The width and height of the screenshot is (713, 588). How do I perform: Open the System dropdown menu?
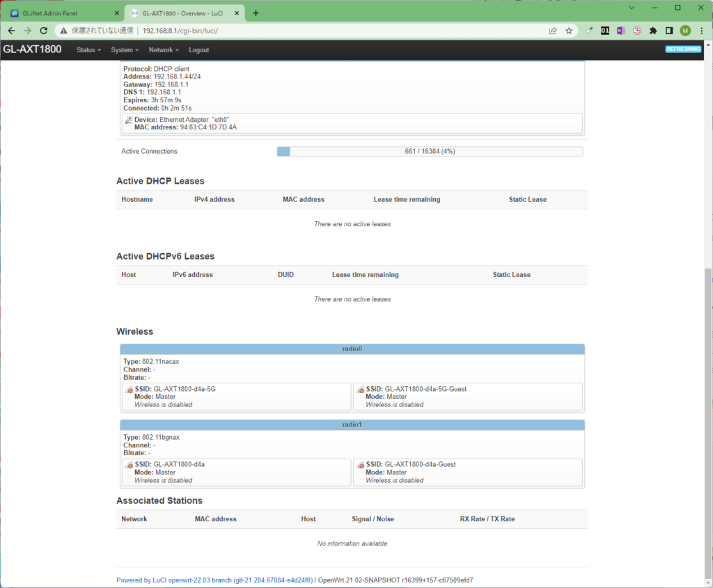(x=124, y=49)
